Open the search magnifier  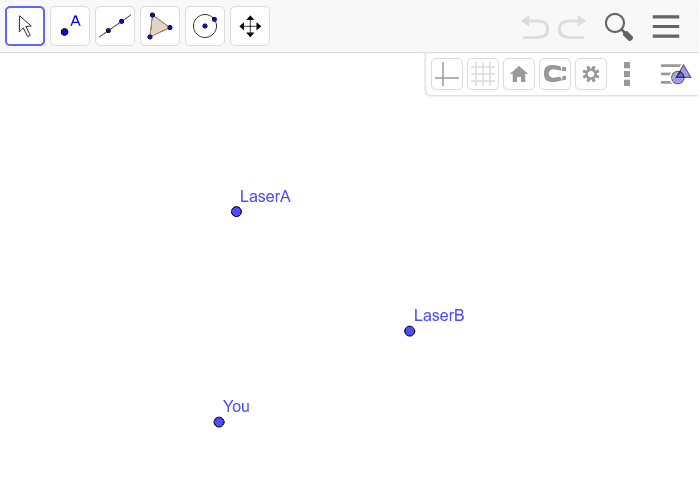(619, 27)
